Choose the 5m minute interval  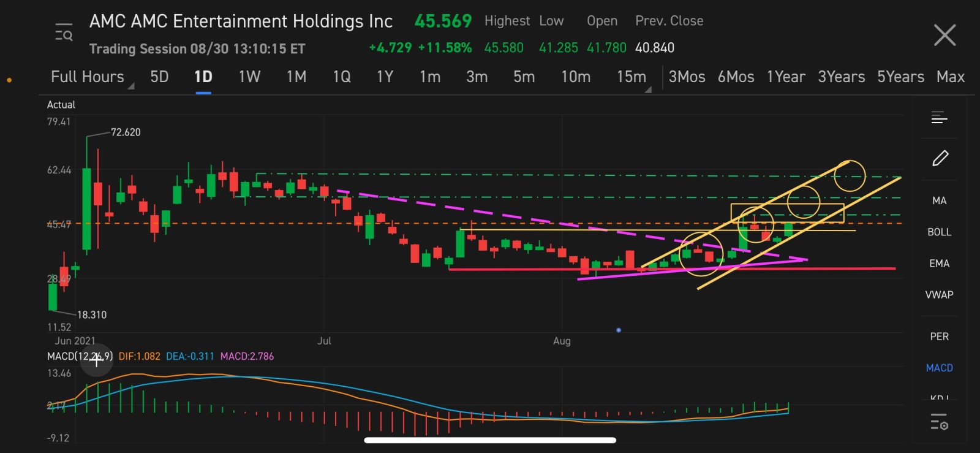[x=524, y=77]
